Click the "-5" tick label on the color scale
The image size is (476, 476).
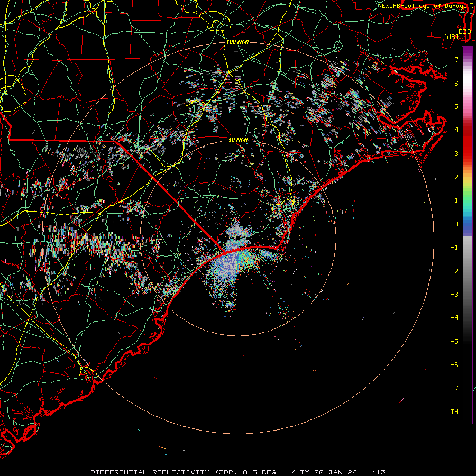454,342
